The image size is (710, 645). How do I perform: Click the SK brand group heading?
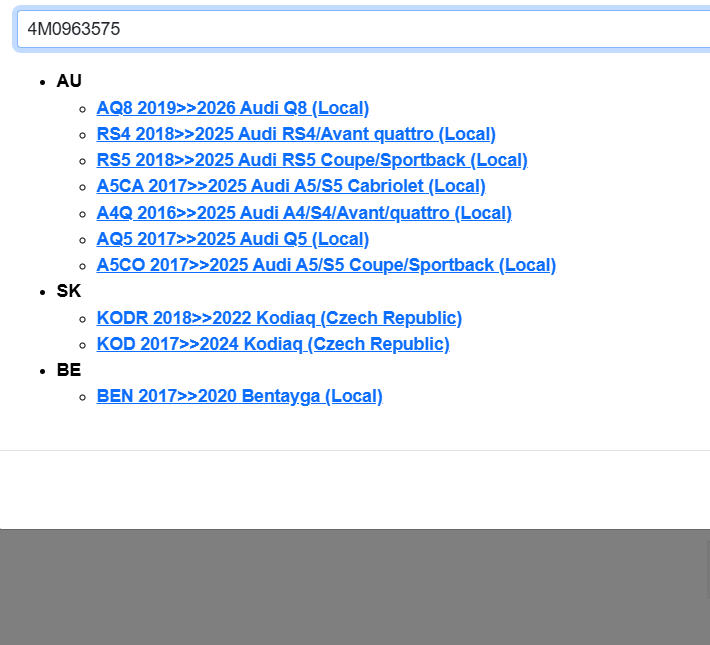[x=69, y=291]
